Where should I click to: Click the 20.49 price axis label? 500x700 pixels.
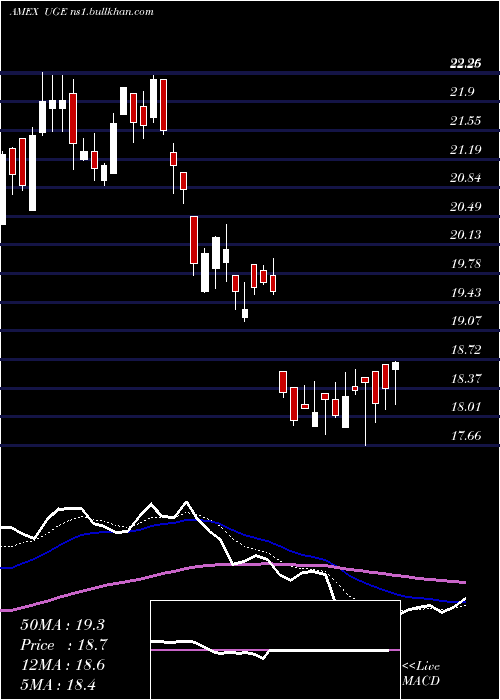coord(466,207)
